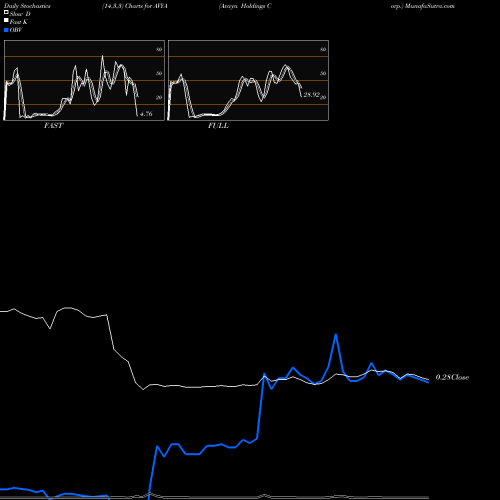This screenshot has height=500, width=500.
Task: Select the 'Fast K' legend label
Action: pos(19,22)
